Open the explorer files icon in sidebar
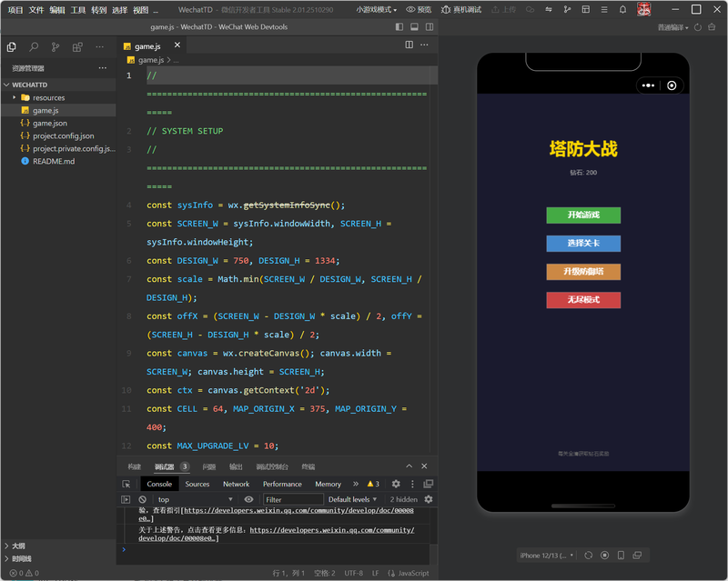This screenshot has height=581, width=728. pyautogui.click(x=12, y=47)
